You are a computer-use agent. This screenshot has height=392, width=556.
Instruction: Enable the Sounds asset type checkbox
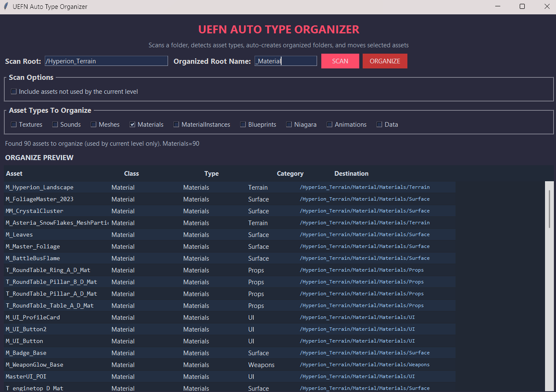[x=55, y=125]
